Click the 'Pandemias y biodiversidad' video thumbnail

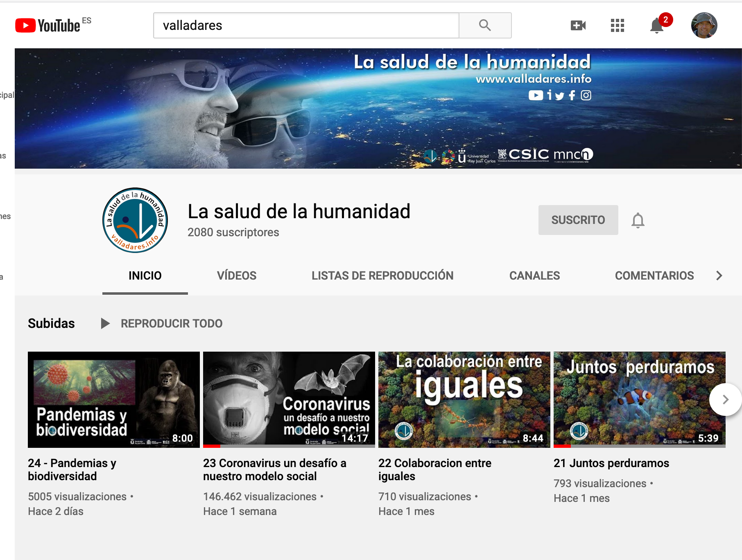(113, 400)
